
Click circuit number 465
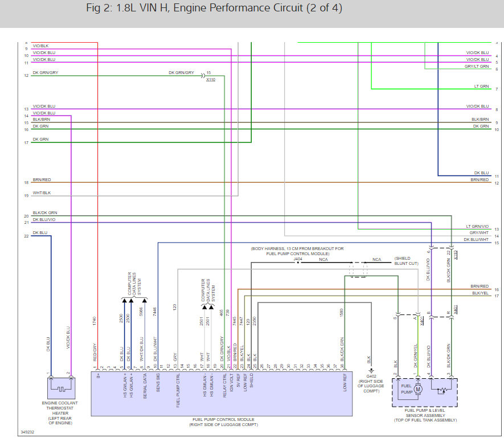[222, 313]
